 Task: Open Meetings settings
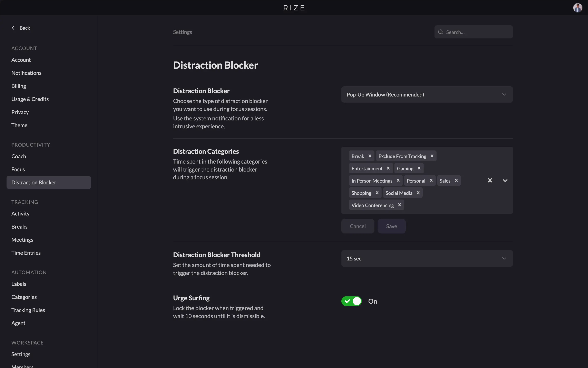click(x=22, y=240)
